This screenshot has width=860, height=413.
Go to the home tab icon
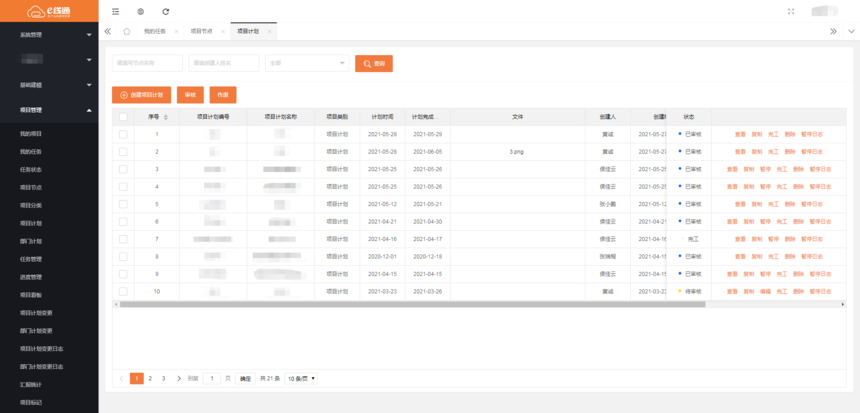(126, 31)
